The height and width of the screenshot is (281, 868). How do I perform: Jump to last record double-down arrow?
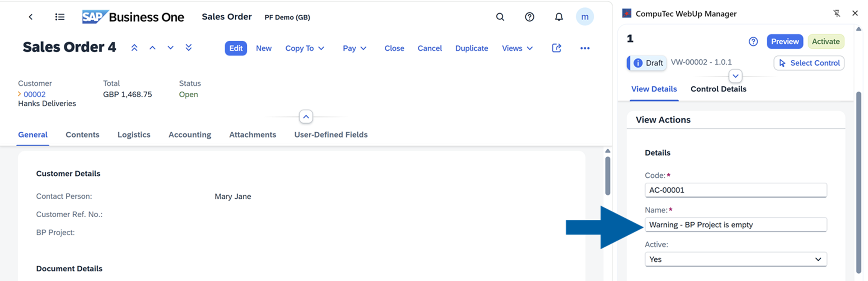pos(189,48)
